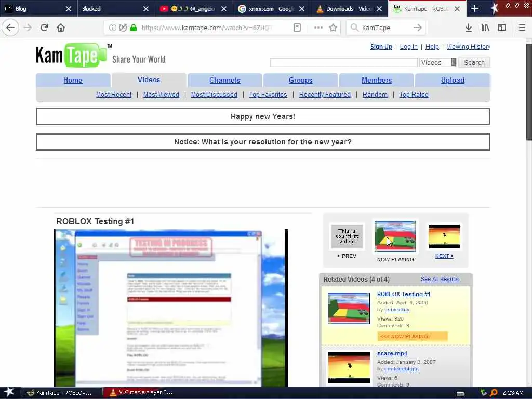Click the search go arrow in search box
532x399 pixels.
coord(417,28)
